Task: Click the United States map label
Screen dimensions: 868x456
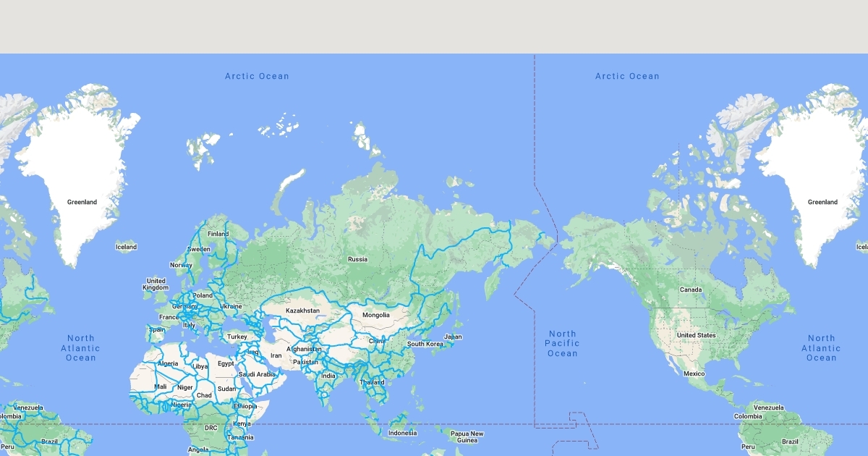Action: tap(696, 335)
